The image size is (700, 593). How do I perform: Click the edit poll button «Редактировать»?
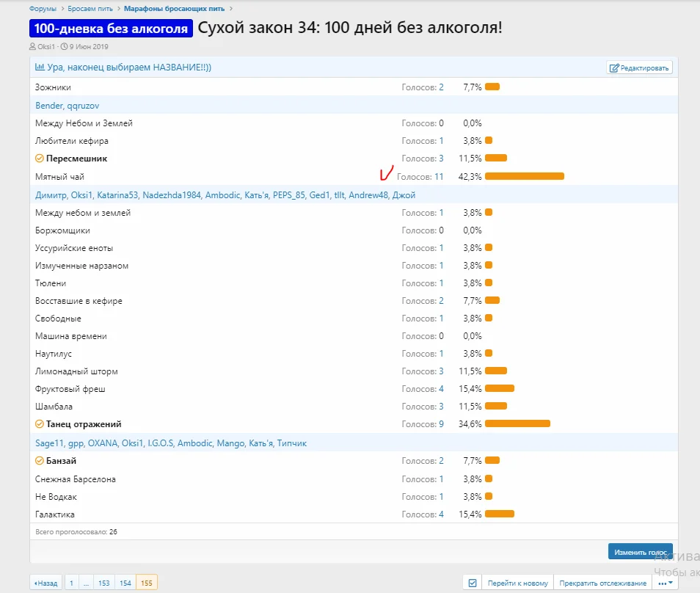coord(639,68)
